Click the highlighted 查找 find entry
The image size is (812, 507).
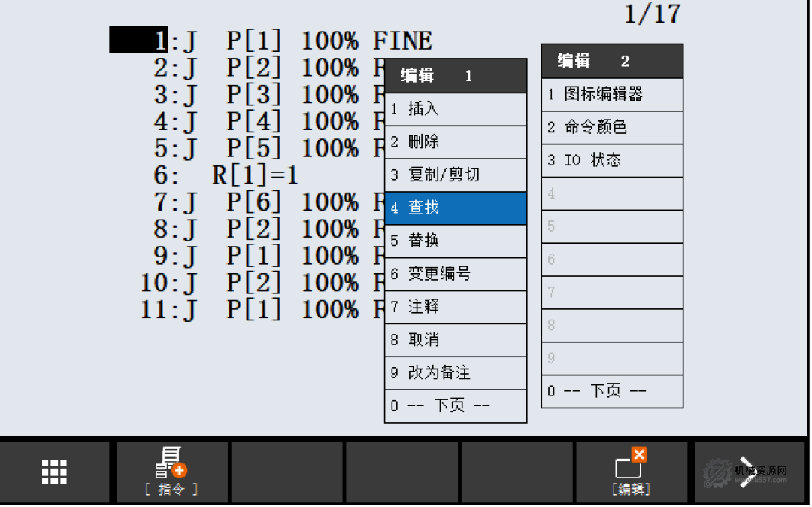click(x=455, y=208)
